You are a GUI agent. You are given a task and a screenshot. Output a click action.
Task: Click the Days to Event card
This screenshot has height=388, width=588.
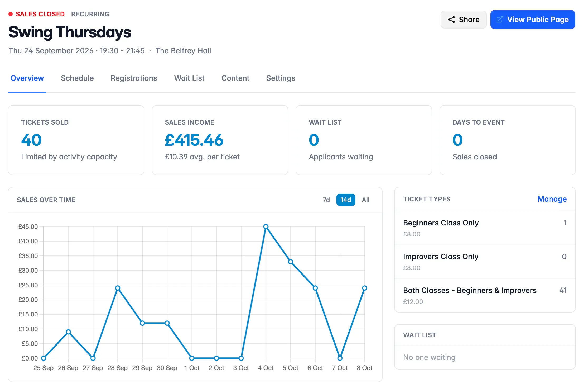pyautogui.click(x=508, y=140)
